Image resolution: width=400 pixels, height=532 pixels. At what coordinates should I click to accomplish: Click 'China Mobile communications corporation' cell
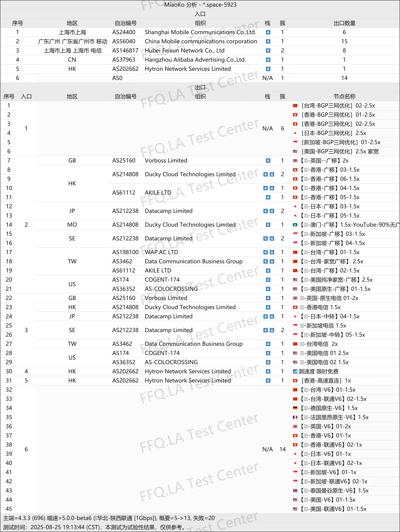click(201, 41)
